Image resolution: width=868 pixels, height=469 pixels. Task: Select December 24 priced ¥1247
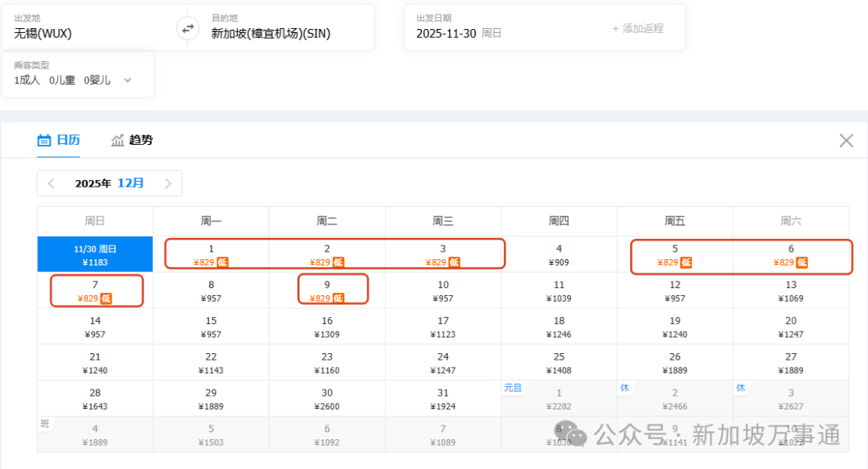coord(443,363)
